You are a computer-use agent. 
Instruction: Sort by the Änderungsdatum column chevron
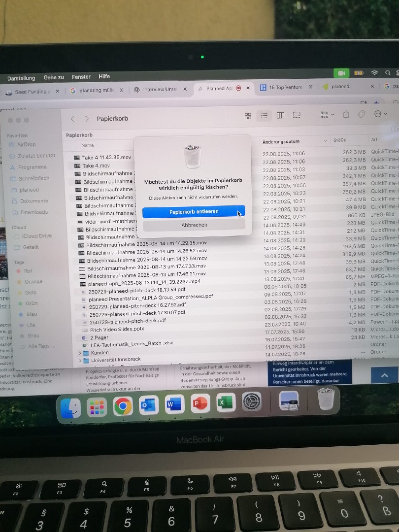tap(326, 141)
